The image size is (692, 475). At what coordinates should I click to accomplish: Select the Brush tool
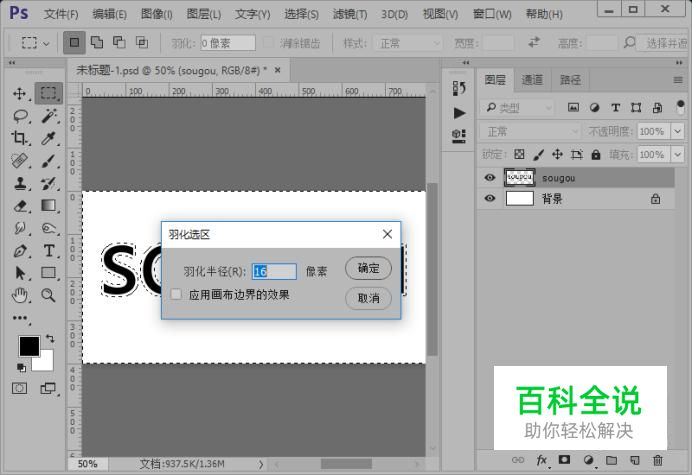pos(49,161)
